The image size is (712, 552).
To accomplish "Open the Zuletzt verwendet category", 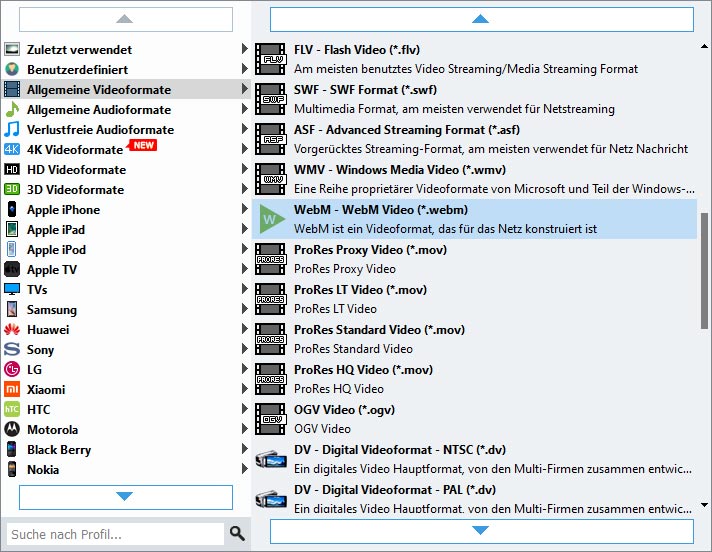I will tap(79, 49).
